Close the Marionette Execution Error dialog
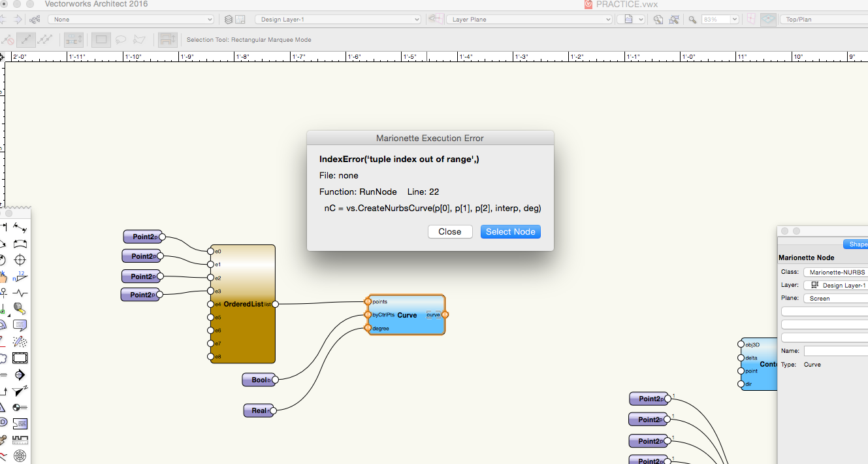Viewport: 868px width, 464px height. (449, 231)
